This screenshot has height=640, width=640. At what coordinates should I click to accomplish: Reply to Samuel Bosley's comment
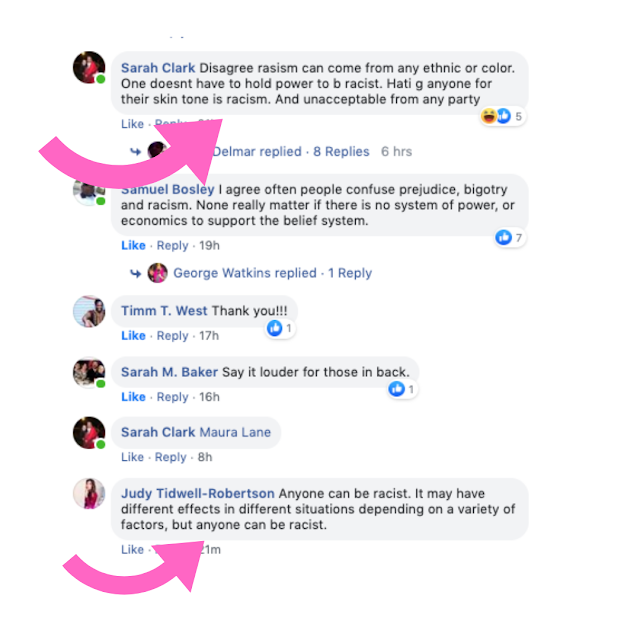point(172,246)
